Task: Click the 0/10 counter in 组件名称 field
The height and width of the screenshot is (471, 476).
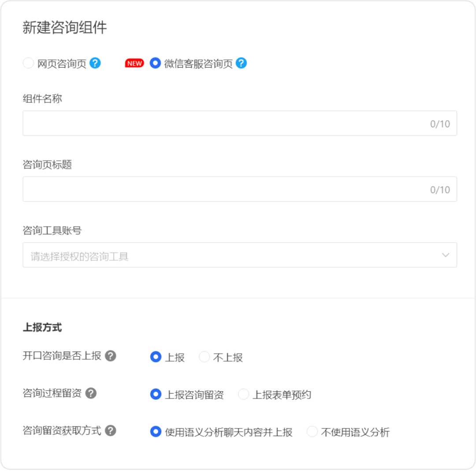Action: (x=440, y=124)
